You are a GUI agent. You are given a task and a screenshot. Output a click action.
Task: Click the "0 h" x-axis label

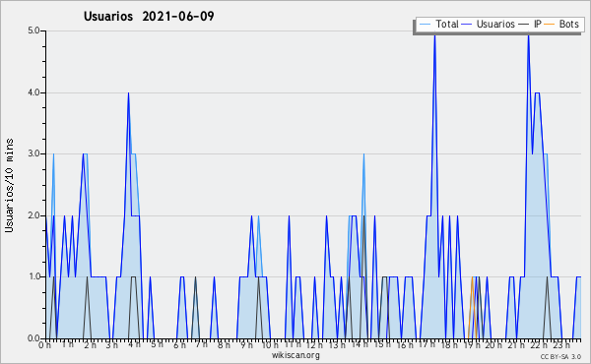(x=44, y=344)
